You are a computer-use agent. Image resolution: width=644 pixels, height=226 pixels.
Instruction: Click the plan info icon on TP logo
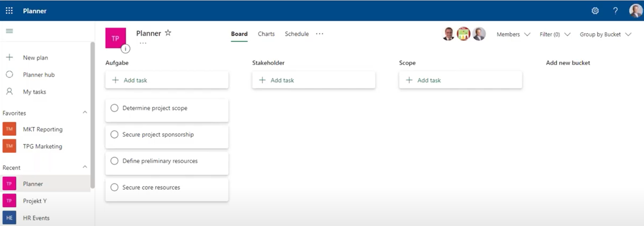pos(125,49)
